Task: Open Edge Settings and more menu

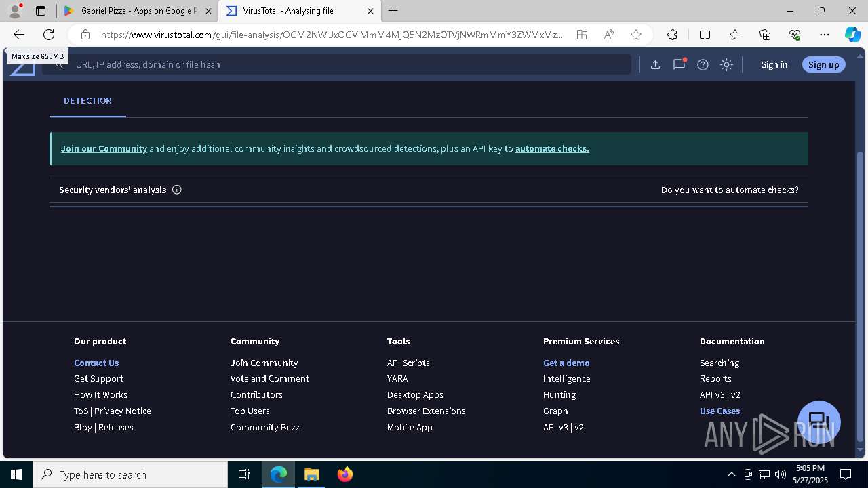Action: pyautogui.click(x=825, y=35)
